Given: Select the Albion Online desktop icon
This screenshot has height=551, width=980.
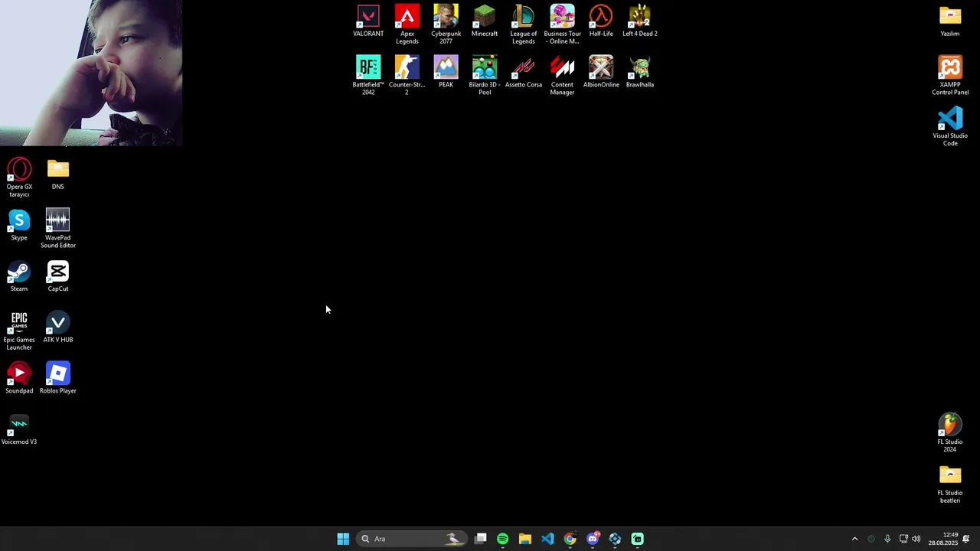Looking at the screenshot, I should coord(601,72).
